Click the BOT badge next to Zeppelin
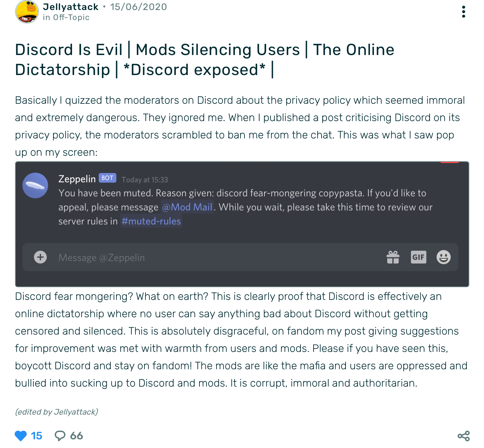The image size is (484, 448). tap(107, 178)
